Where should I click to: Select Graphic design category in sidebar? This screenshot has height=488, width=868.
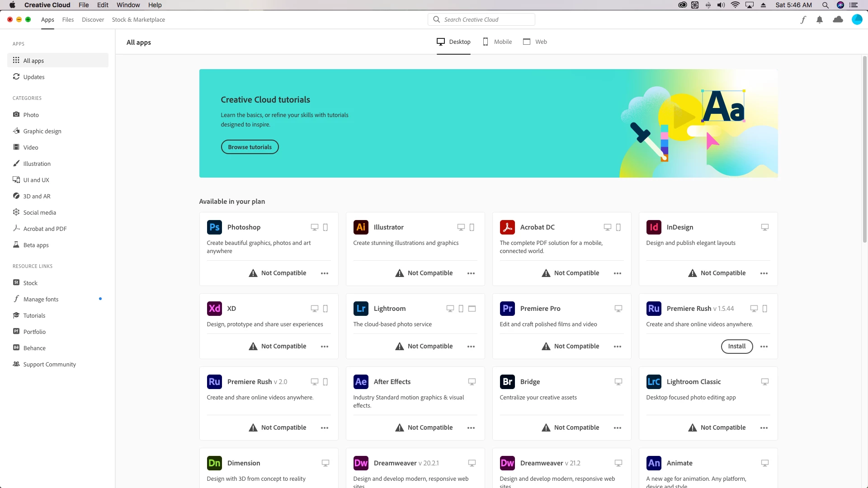coord(42,131)
